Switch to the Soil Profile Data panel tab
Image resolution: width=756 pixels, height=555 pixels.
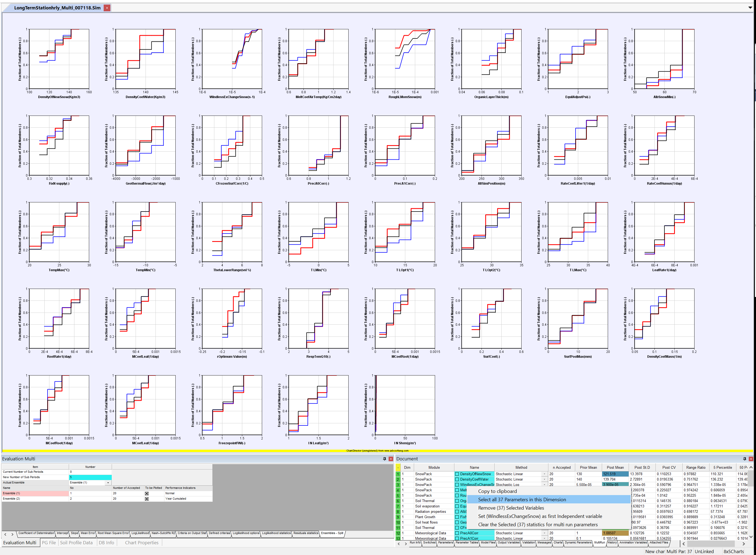tap(76, 543)
